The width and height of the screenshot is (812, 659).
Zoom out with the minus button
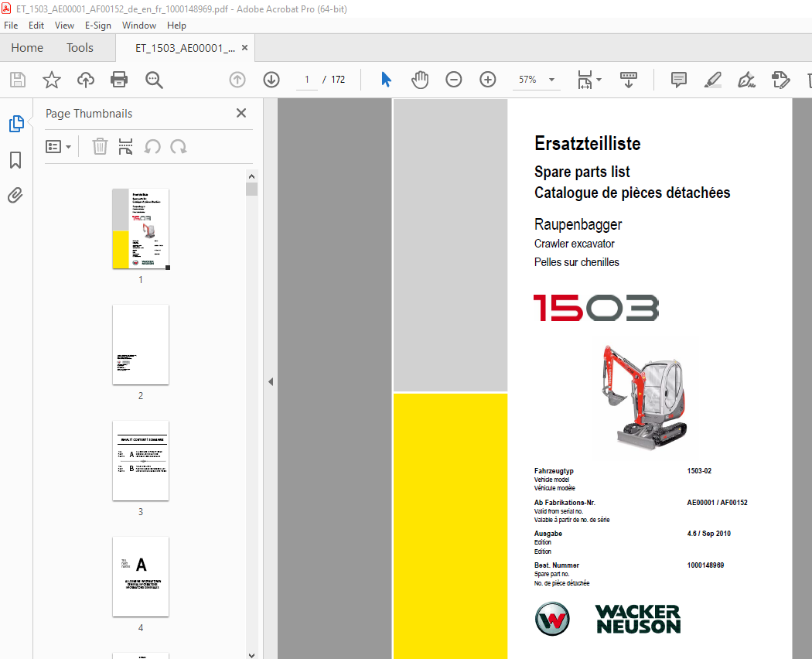pos(454,80)
